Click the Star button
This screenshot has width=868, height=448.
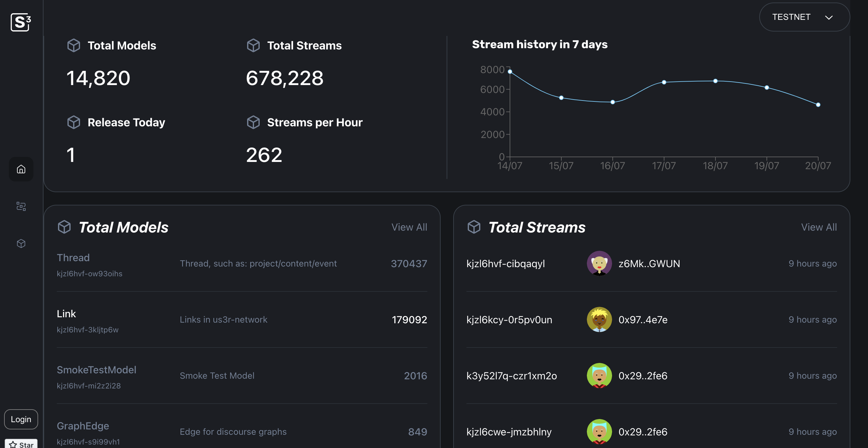point(21,444)
